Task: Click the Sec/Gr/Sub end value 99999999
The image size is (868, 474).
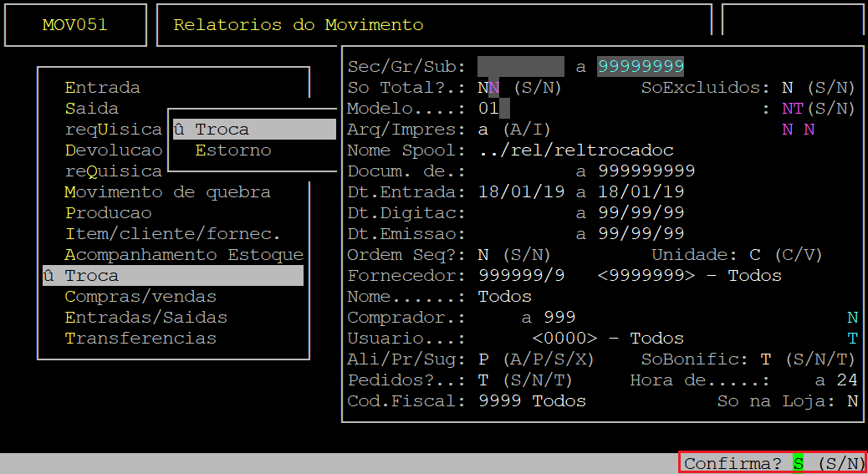Action: 641,66
